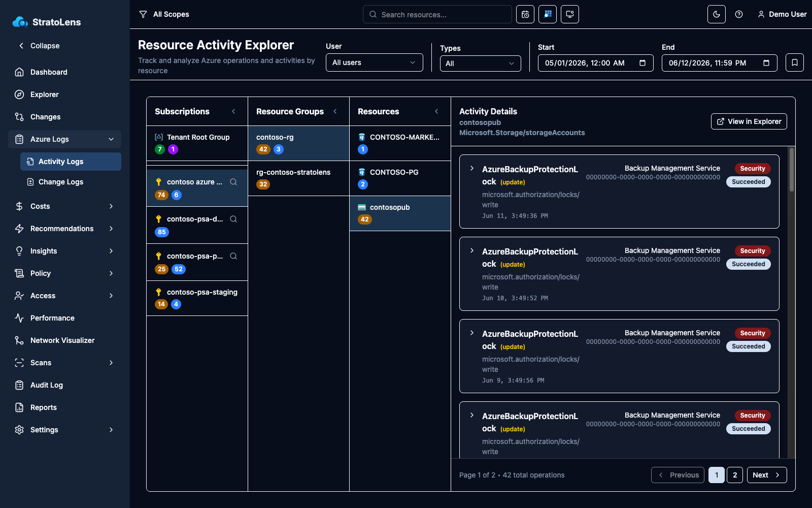
Task: Select page 1 in pagination
Action: [x=717, y=475]
